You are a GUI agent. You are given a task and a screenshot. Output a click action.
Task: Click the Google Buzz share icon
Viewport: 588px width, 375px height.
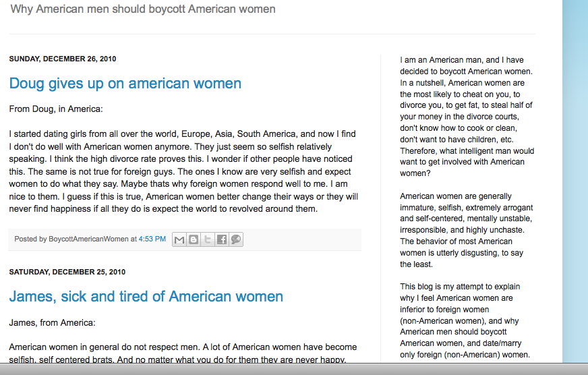(235, 239)
